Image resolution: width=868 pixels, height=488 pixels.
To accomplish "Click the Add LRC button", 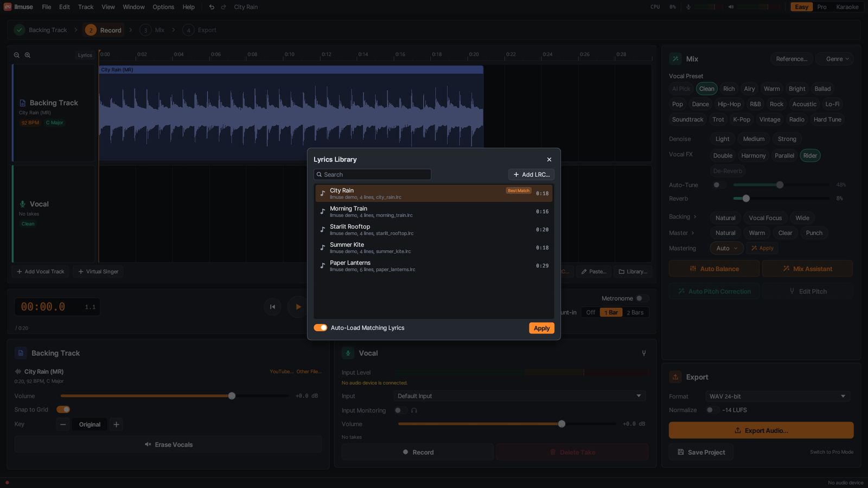I will pos(531,175).
